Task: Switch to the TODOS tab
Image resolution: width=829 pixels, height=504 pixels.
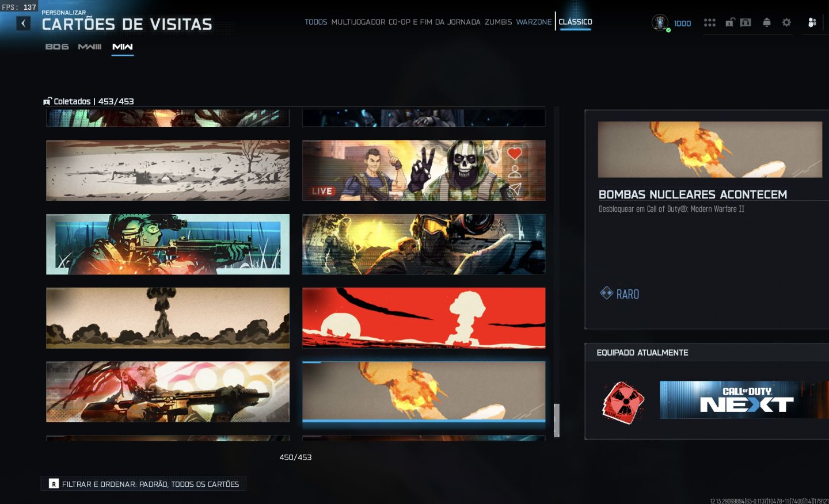Action: 316,22
